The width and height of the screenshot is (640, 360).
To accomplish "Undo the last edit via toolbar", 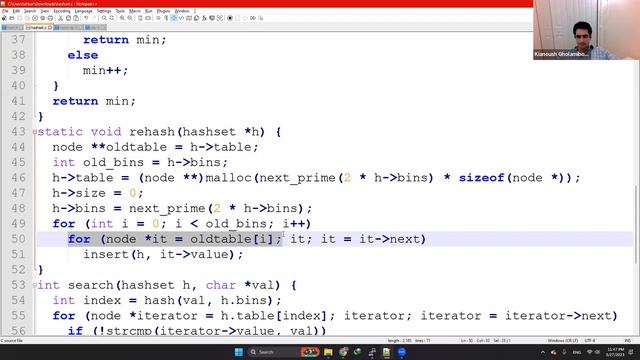I will tap(86, 18).
